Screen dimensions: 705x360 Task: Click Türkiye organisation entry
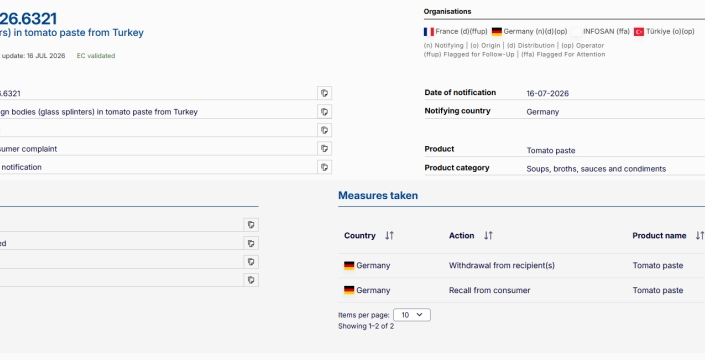point(664,31)
